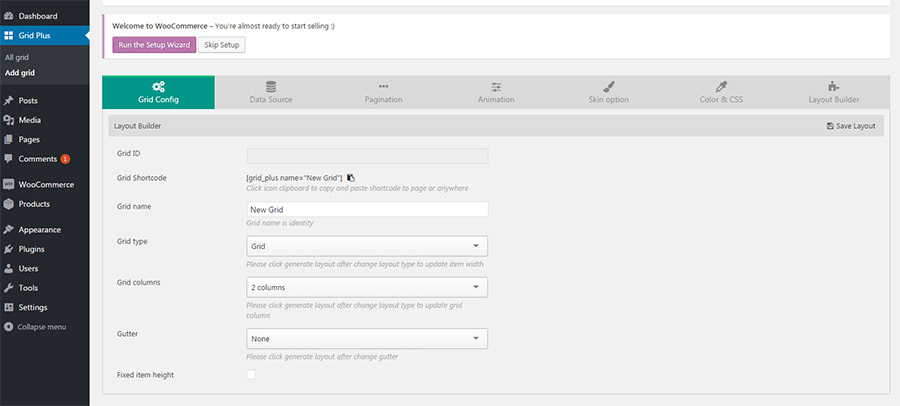Click Run the Setup Wizard button
900x406 pixels.
(x=153, y=45)
